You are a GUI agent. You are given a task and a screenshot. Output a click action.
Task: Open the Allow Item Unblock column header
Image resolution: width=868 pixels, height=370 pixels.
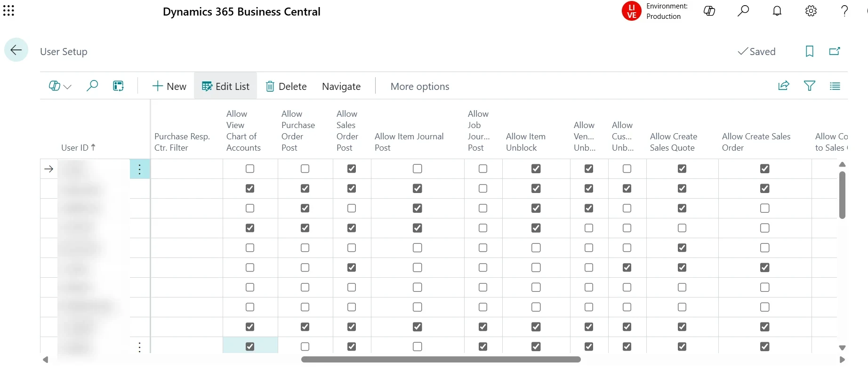pyautogui.click(x=526, y=142)
